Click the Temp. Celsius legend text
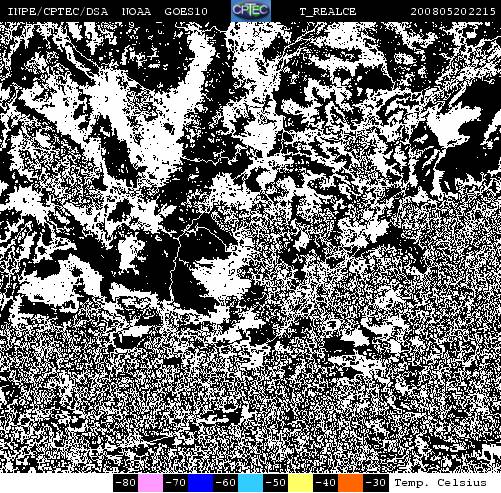The width and height of the screenshot is (501, 493). [440, 483]
